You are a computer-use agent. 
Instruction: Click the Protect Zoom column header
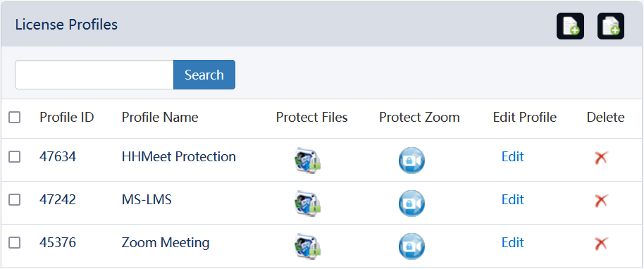(419, 118)
